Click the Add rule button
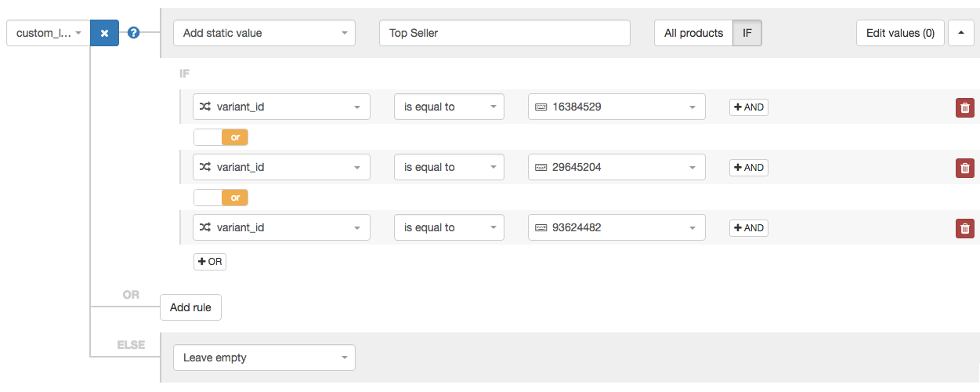Viewport: 980px width, 392px height. click(190, 307)
